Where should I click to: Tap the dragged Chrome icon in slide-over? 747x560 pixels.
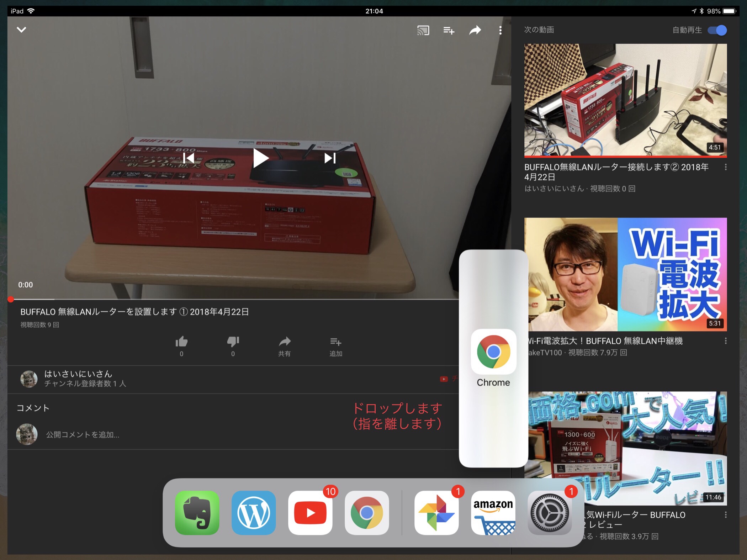(x=493, y=352)
